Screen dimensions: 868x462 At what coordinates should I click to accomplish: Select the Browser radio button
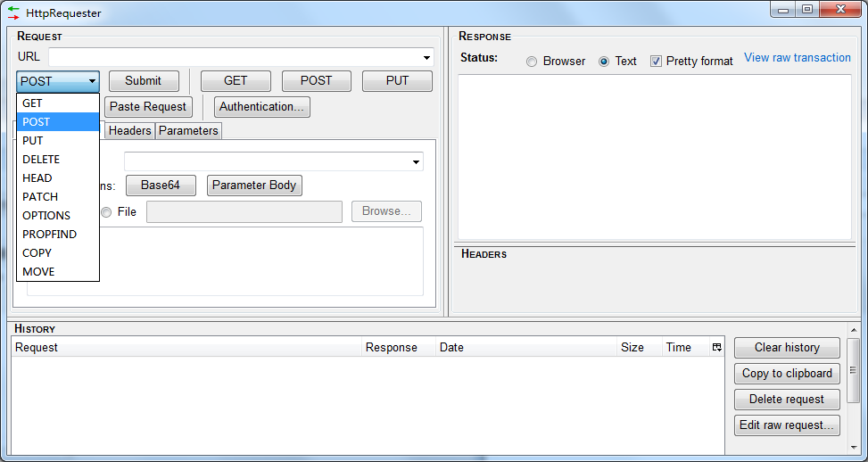click(532, 62)
